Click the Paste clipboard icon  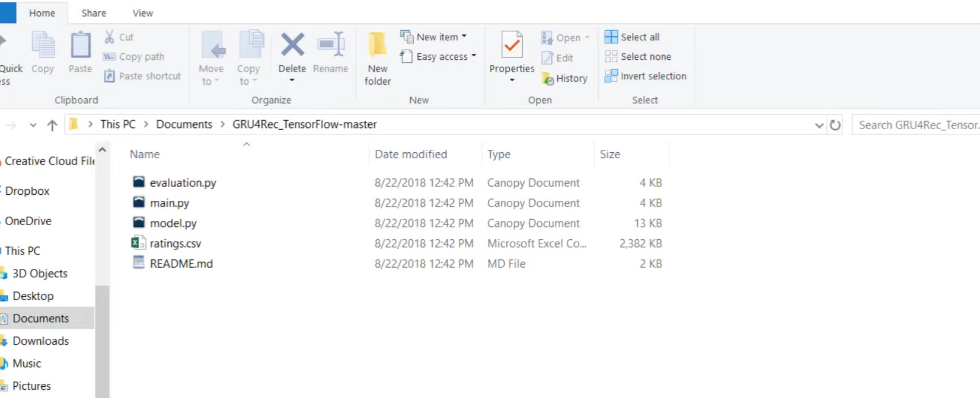[x=80, y=45]
